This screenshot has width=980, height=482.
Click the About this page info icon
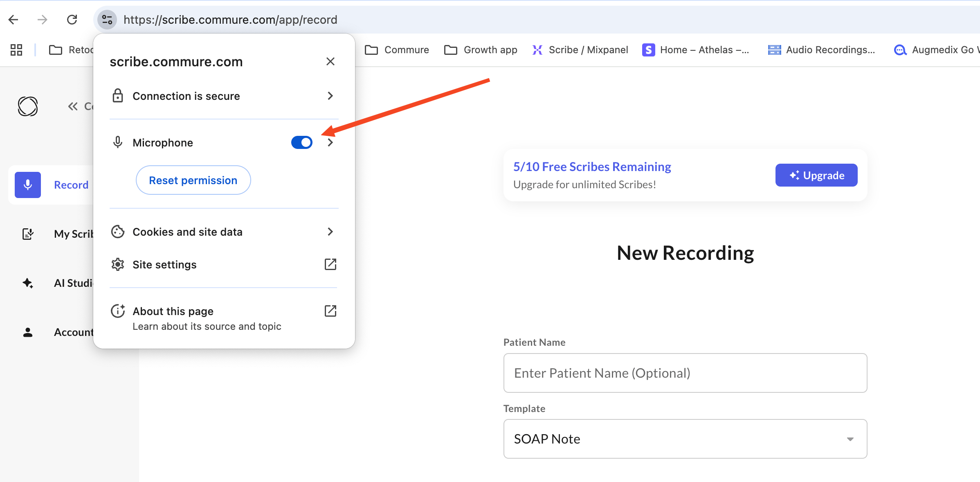click(x=118, y=311)
